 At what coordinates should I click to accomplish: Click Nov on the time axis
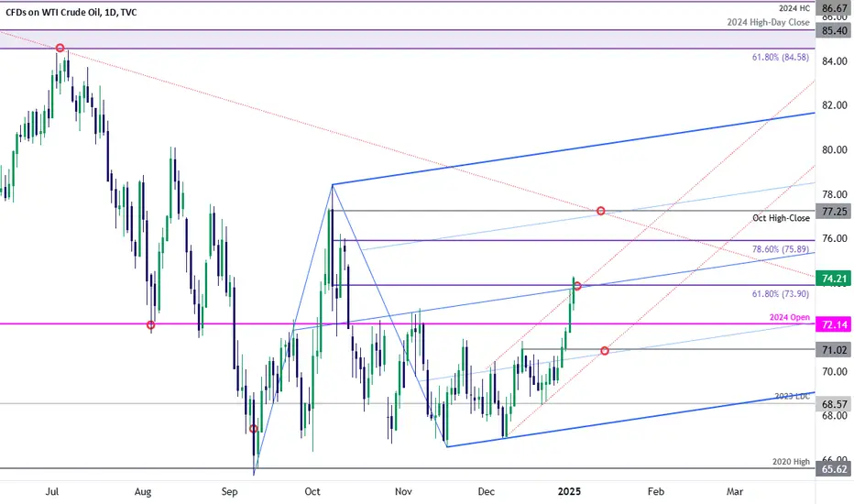tap(403, 491)
